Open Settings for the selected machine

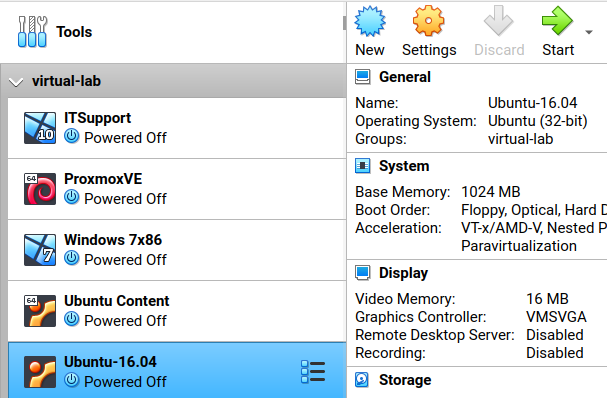[429, 32]
